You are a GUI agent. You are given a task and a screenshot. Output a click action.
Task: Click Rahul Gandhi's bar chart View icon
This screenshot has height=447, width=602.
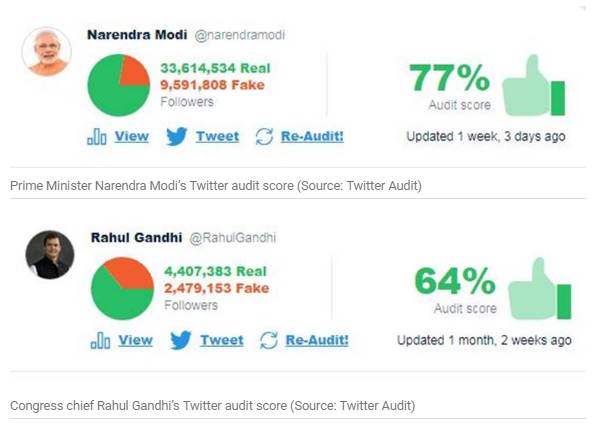(100, 341)
